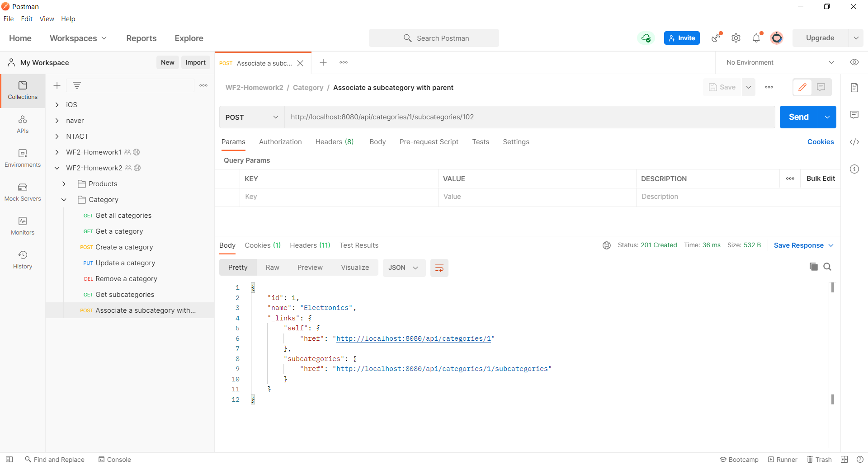Open the Save options dropdown arrow
Screen dimensions: 868x465
pyautogui.click(x=749, y=87)
